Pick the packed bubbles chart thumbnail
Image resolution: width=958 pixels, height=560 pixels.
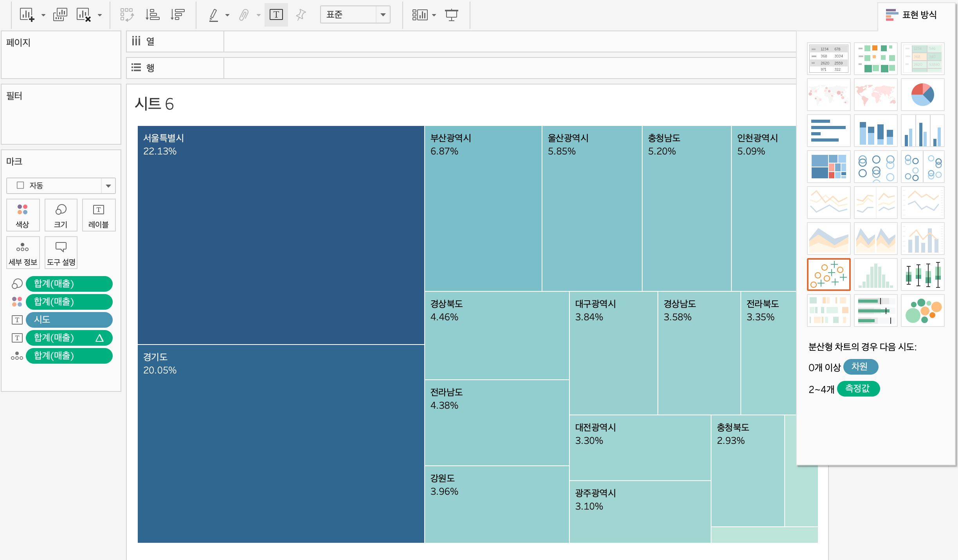(x=922, y=311)
